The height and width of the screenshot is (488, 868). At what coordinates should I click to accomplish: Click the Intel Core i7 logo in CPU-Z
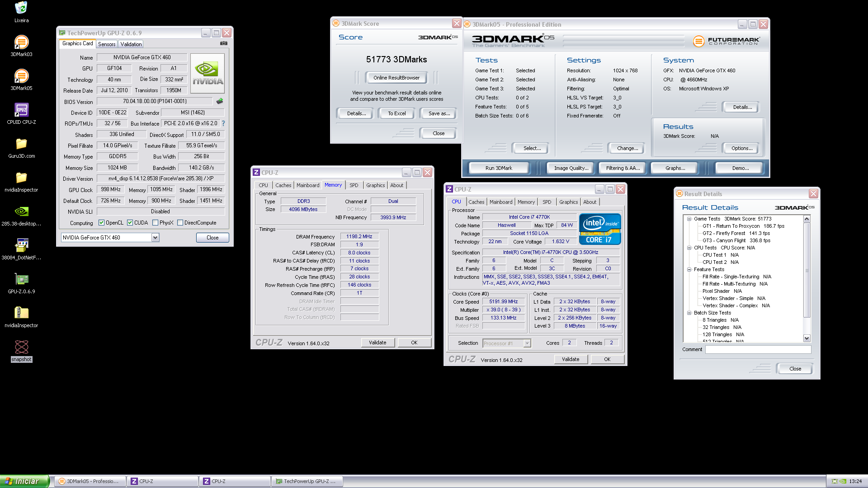pyautogui.click(x=600, y=229)
